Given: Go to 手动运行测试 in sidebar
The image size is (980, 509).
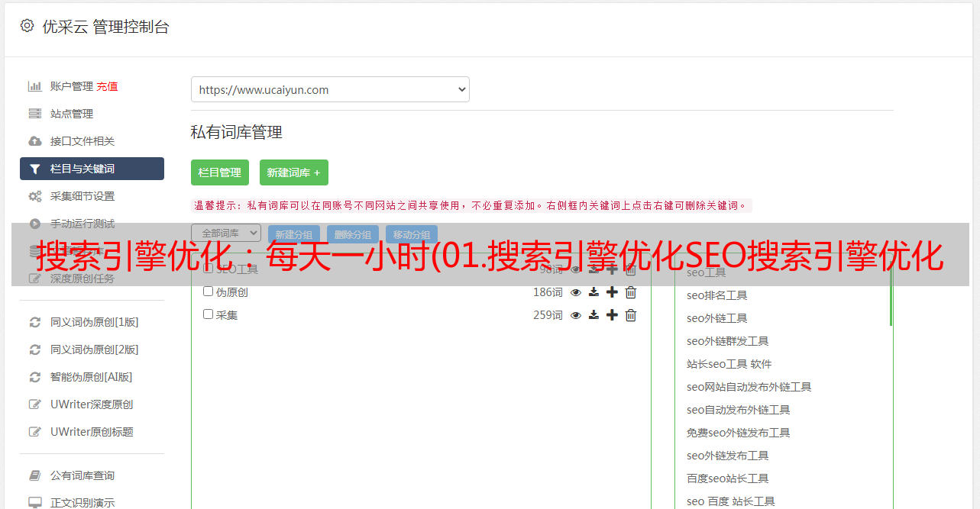Looking at the screenshot, I should coord(82,224).
